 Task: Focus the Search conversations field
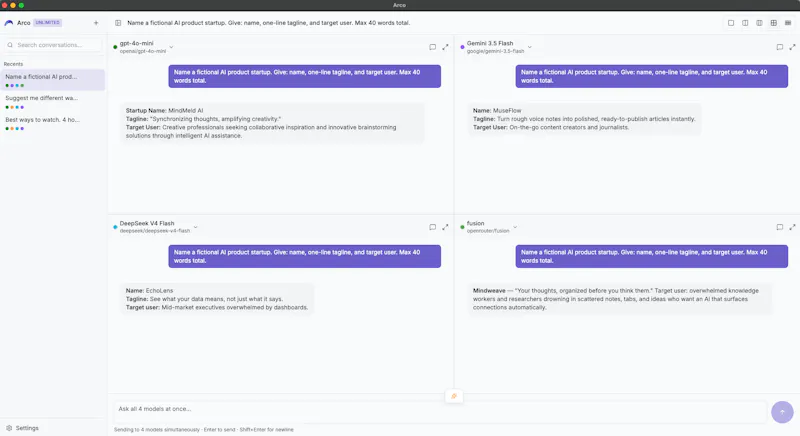[x=53, y=45]
